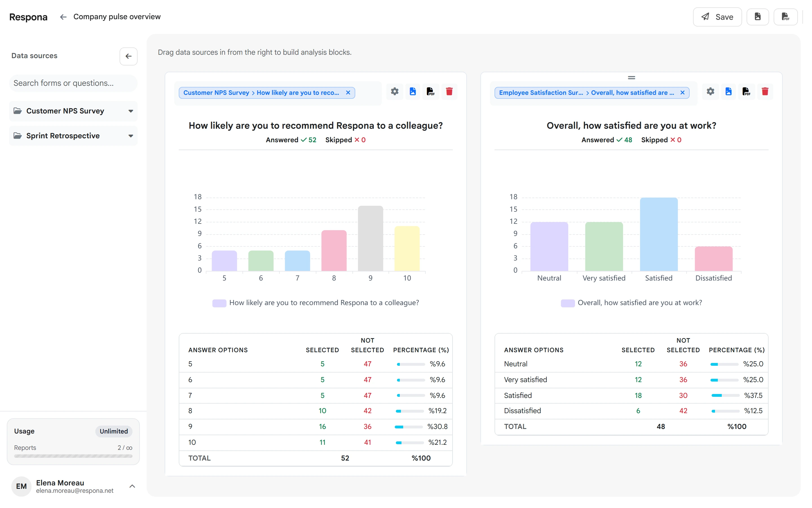The width and height of the screenshot is (812, 508).
Task: Export the report as image from top bar
Action: pos(758,17)
